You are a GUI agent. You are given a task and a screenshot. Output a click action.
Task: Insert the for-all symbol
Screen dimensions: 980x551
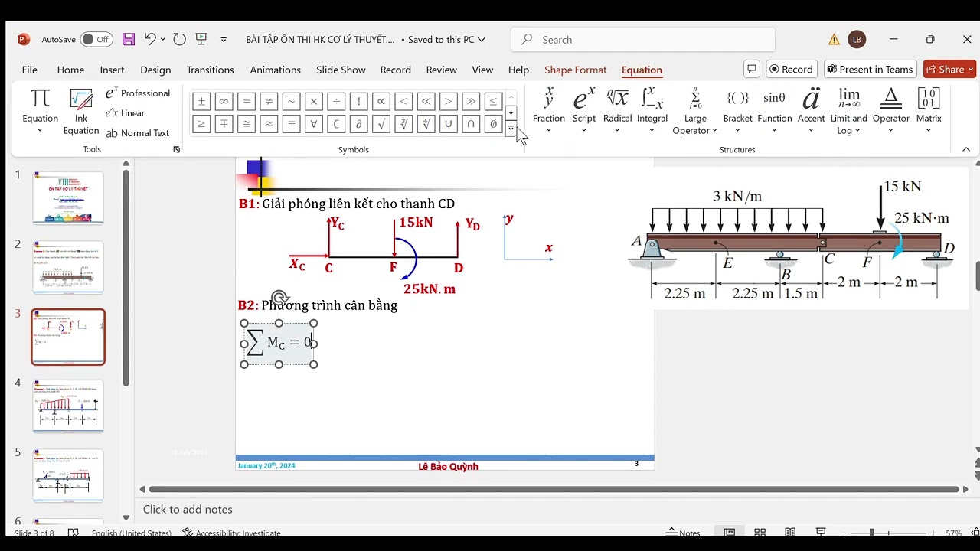tap(313, 123)
